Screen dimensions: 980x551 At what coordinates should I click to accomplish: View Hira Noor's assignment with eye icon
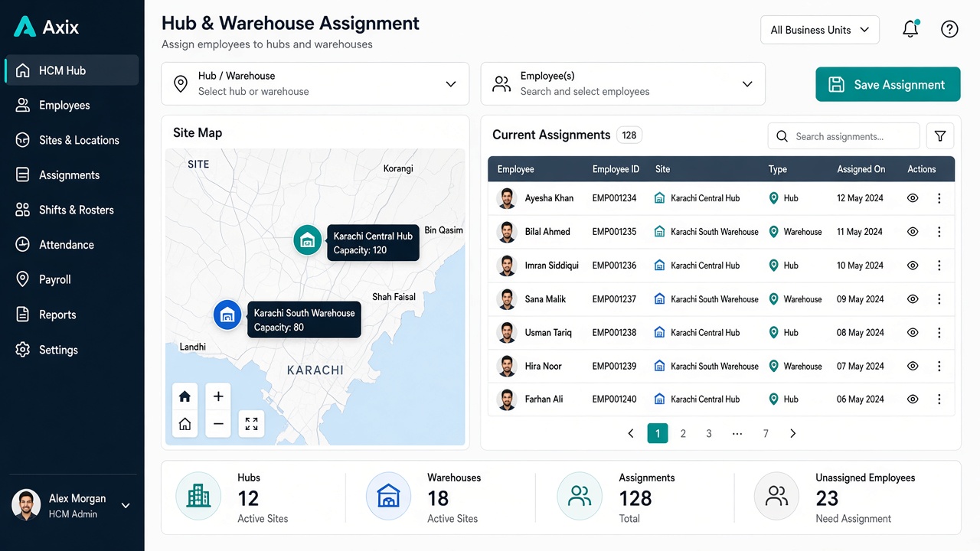click(913, 367)
